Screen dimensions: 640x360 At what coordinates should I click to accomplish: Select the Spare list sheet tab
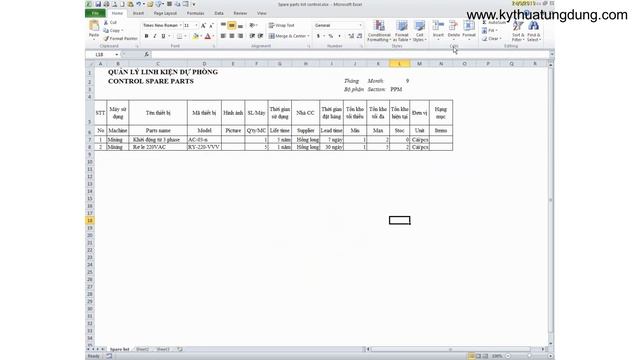click(x=120, y=349)
